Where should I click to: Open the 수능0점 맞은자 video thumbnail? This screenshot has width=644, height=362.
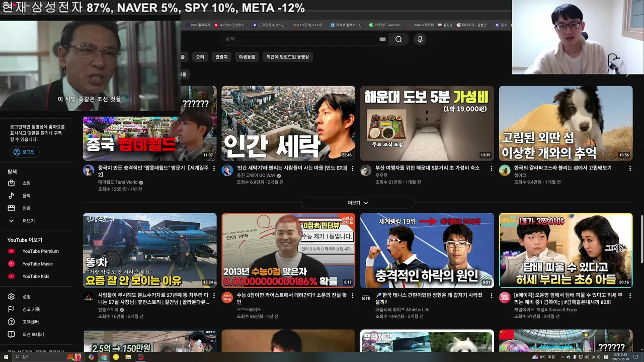(x=288, y=250)
